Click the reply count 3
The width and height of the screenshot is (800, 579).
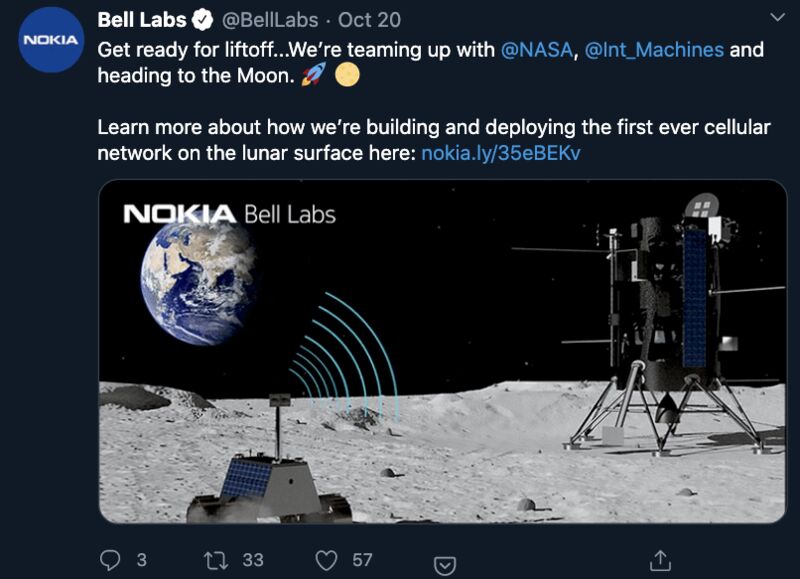tap(142, 560)
